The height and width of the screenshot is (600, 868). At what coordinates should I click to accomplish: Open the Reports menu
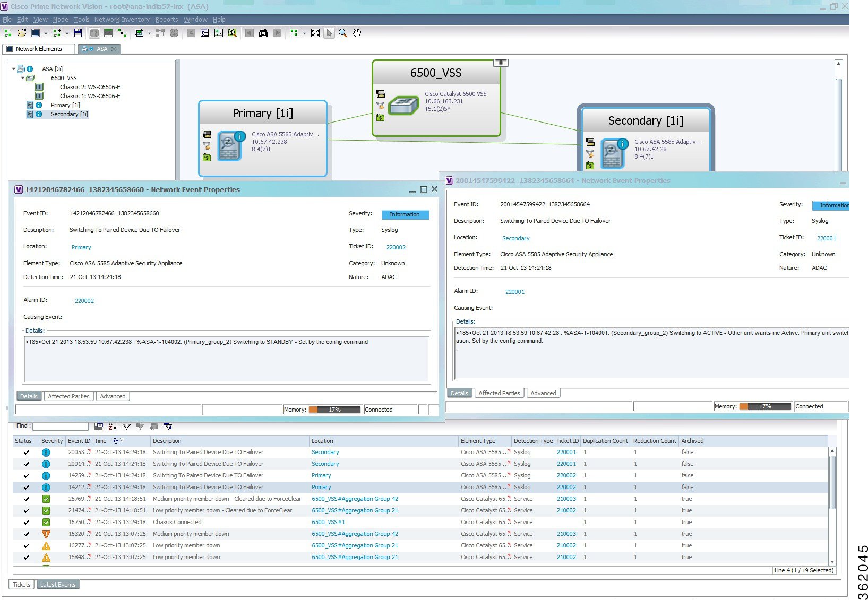(x=167, y=20)
